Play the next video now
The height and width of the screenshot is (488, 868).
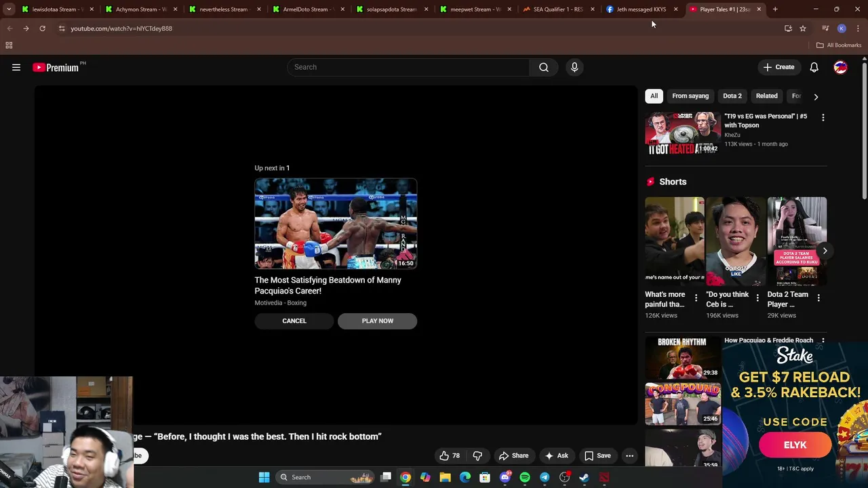(x=378, y=321)
